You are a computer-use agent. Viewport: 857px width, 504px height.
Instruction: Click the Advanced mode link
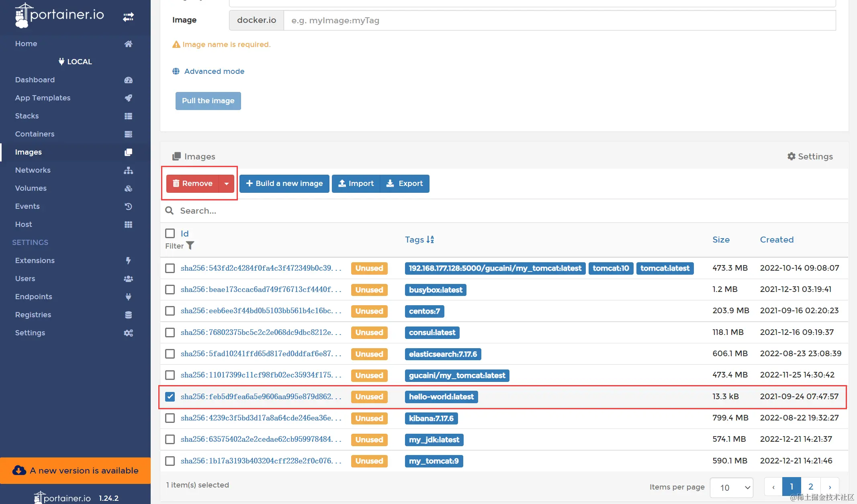[x=214, y=71]
